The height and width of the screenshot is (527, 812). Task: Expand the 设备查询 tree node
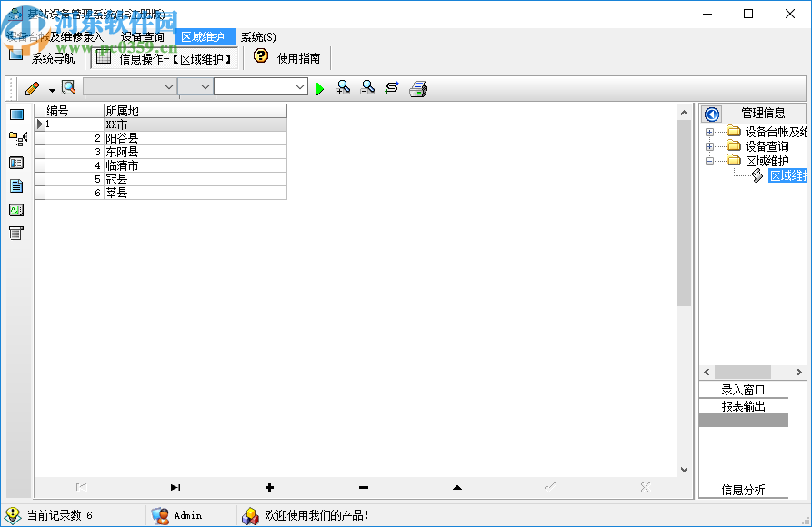tap(709, 146)
